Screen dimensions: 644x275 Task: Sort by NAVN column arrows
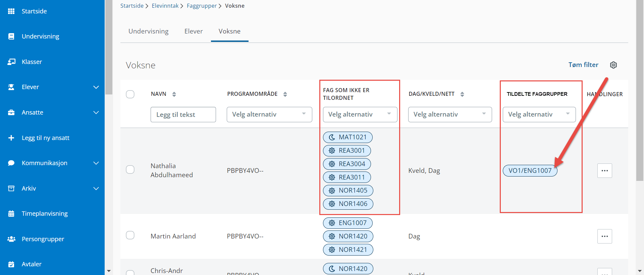click(x=174, y=94)
